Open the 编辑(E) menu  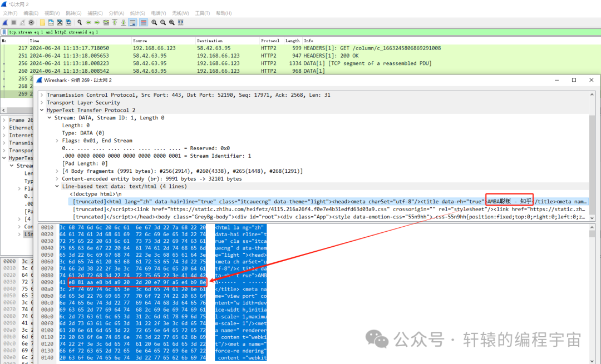click(x=31, y=13)
